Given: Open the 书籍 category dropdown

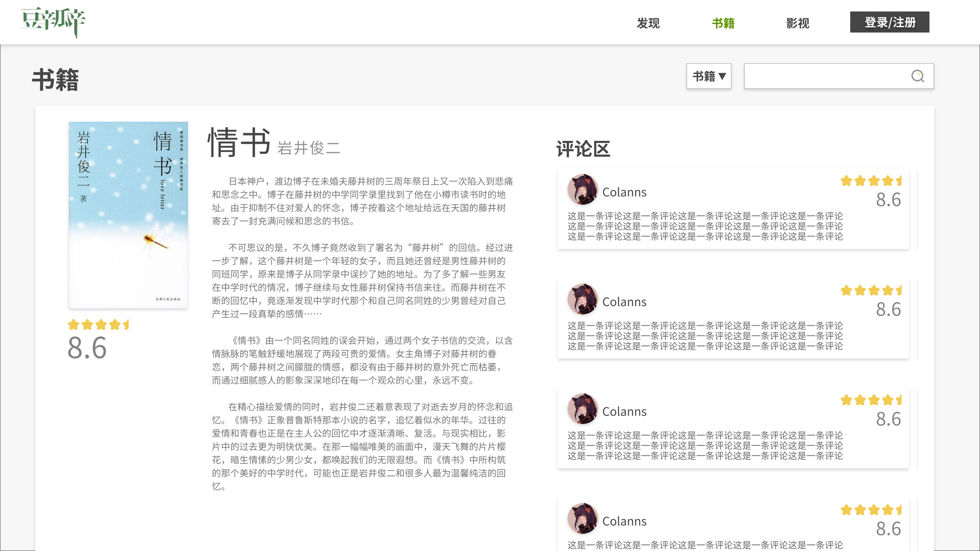Looking at the screenshot, I should [709, 76].
